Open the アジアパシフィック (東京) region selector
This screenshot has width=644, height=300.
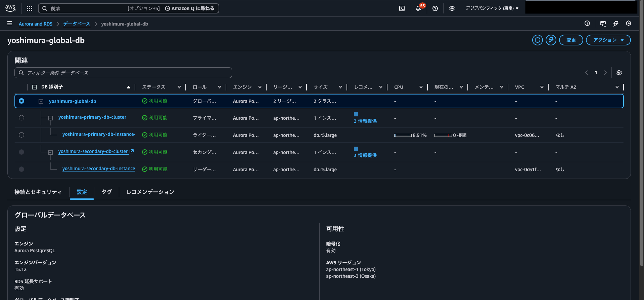click(x=492, y=8)
